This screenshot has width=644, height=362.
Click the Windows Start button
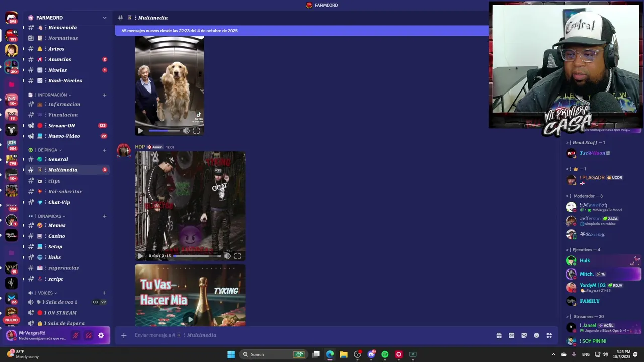231,354
